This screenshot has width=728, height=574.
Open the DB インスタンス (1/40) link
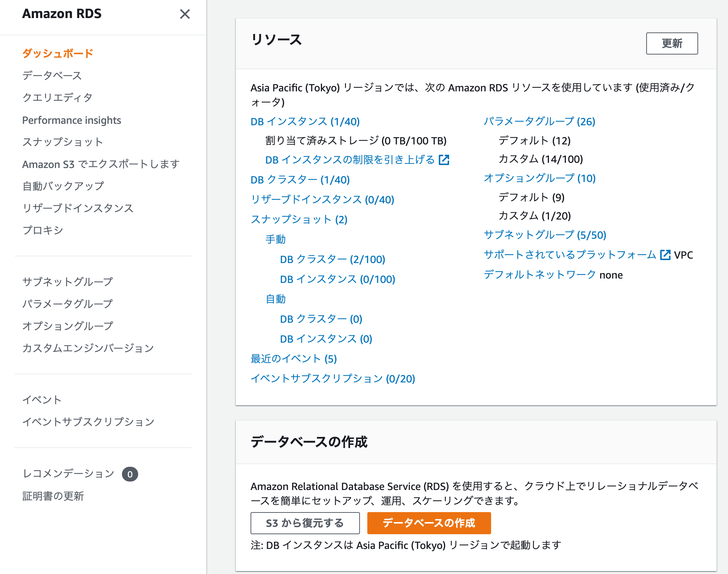click(x=305, y=122)
